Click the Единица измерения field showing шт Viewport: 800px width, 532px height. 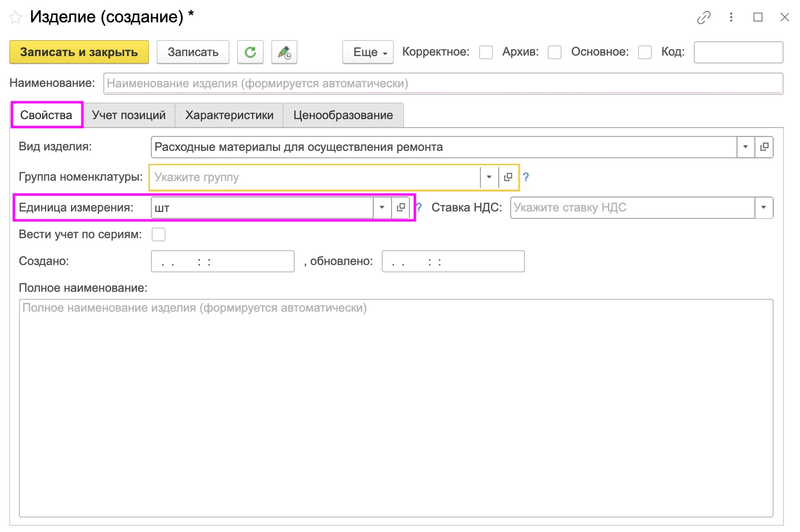point(262,207)
